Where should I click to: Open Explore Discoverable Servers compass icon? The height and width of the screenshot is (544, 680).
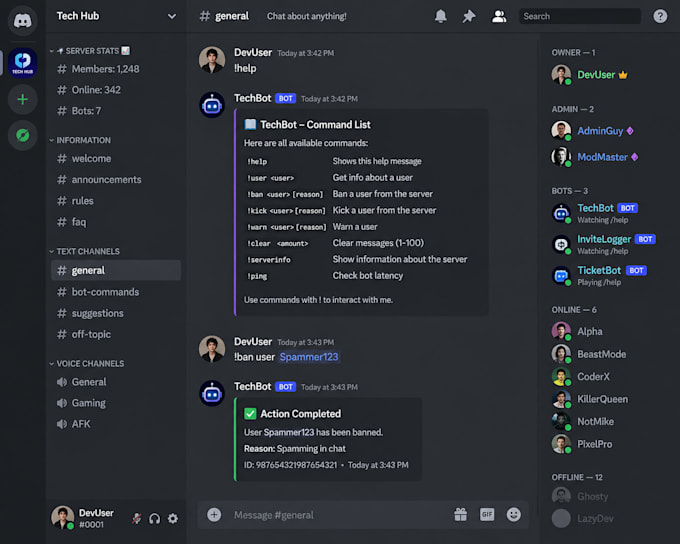point(23,136)
